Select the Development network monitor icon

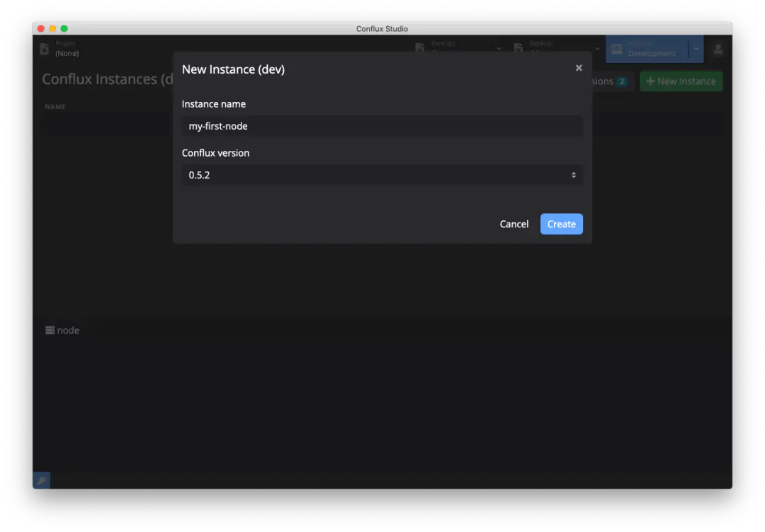617,49
